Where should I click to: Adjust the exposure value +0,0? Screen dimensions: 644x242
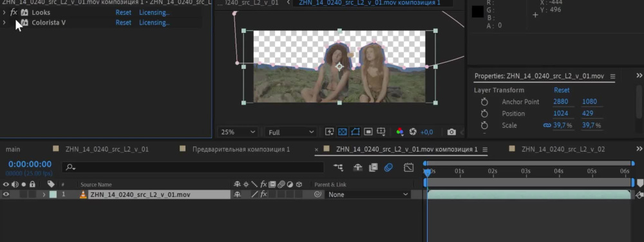[x=426, y=132]
